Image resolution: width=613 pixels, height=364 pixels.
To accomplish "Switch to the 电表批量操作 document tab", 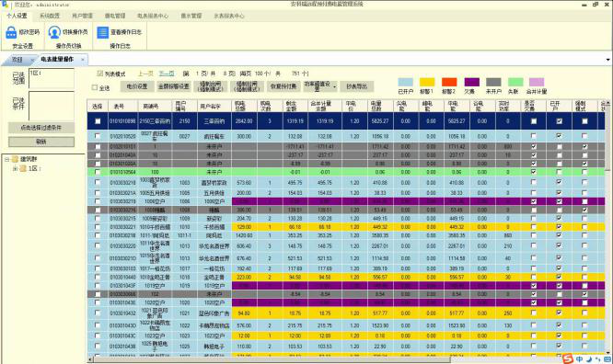I will coord(57,59).
